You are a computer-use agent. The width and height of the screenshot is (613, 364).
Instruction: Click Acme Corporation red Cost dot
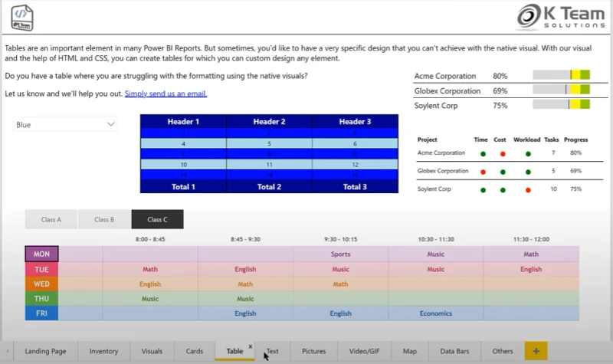click(503, 154)
